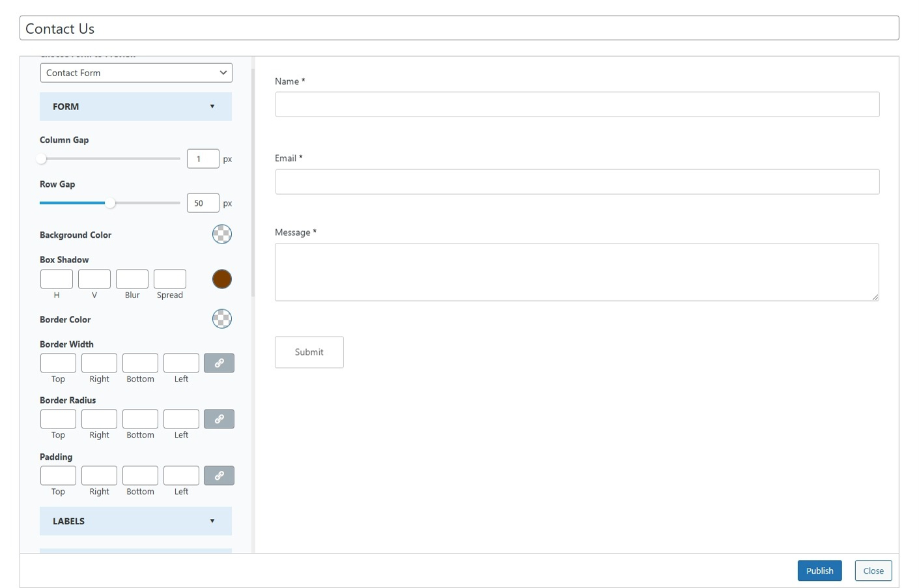Click Border Width Left field

point(181,363)
